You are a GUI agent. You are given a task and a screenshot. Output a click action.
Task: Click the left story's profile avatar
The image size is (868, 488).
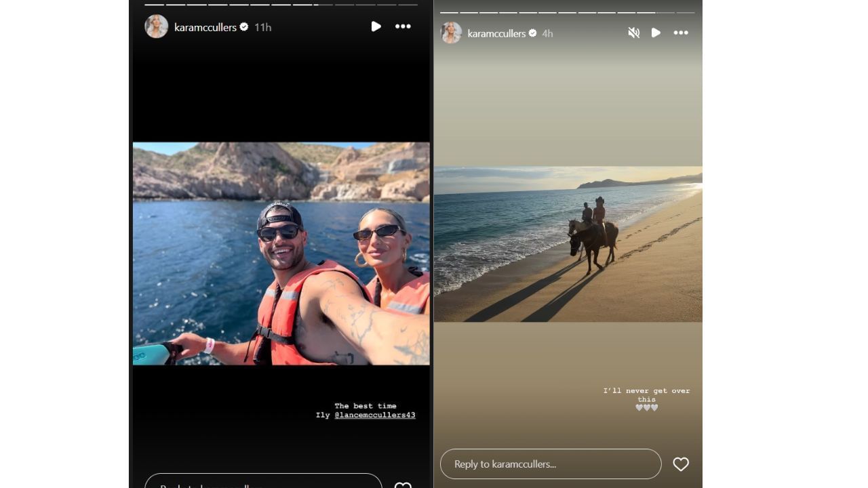(156, 27)
